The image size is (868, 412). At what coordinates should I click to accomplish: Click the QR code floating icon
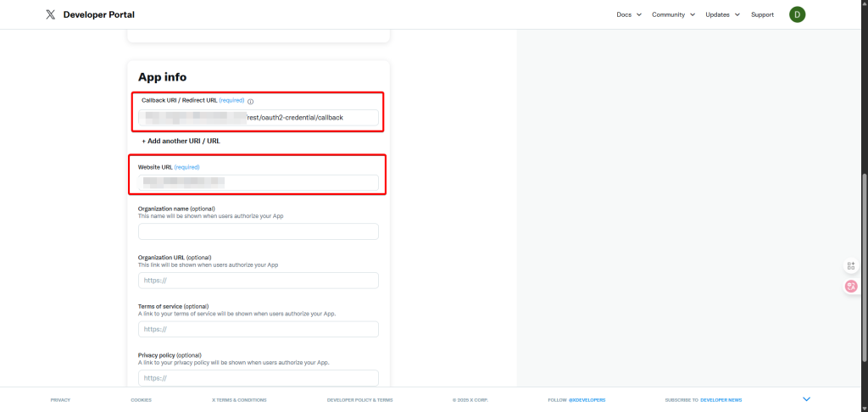click(x=851, y=265)
